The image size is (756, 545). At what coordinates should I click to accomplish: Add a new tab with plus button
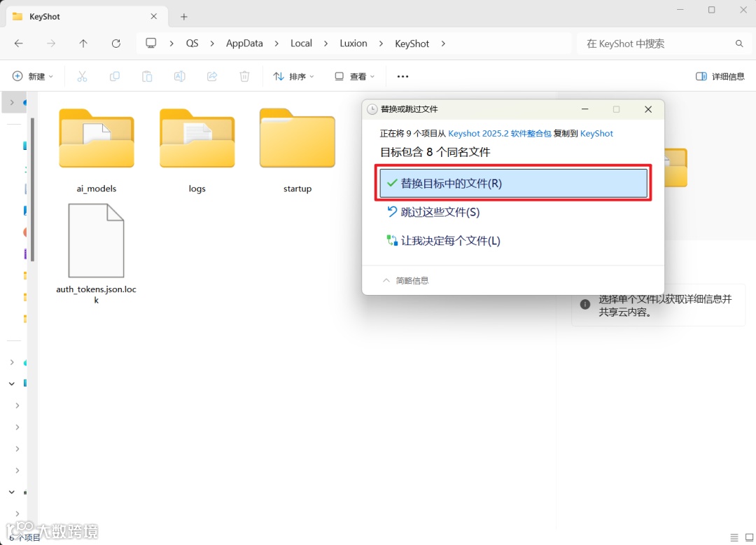pos(183,17)
